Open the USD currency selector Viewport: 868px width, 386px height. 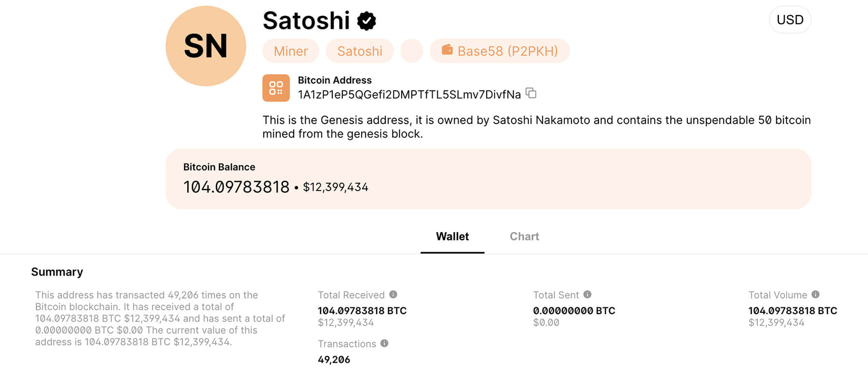(x=790, y=20)
